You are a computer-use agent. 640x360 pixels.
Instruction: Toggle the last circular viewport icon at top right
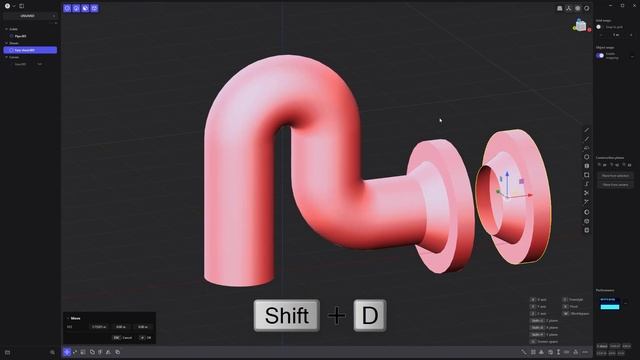point(587,8)
